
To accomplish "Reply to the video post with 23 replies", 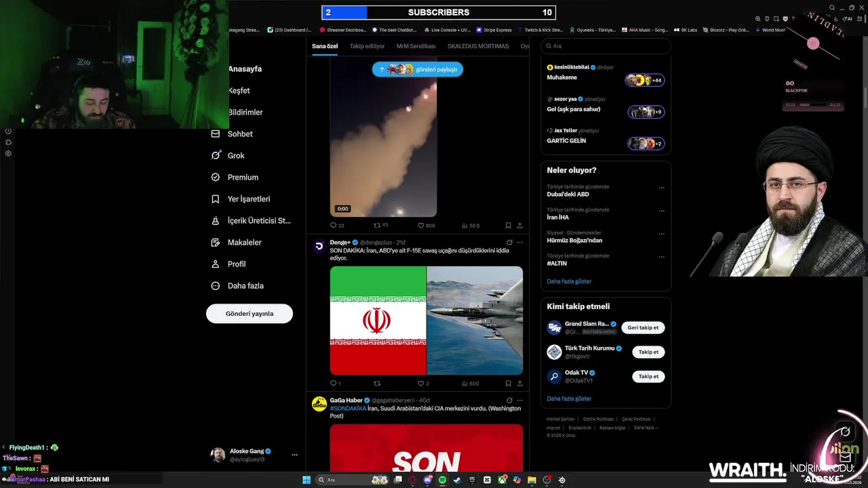I will pos(337,226).
